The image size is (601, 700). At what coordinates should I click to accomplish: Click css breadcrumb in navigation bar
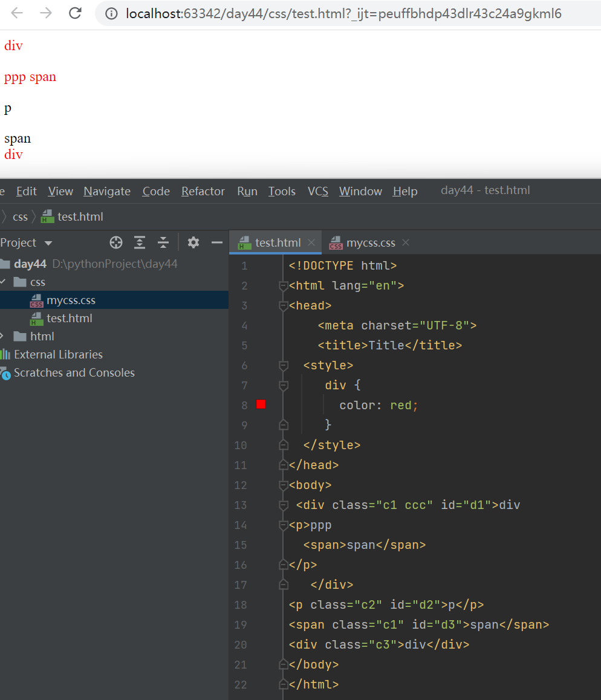pyautogui.click(x=20, y=217)
